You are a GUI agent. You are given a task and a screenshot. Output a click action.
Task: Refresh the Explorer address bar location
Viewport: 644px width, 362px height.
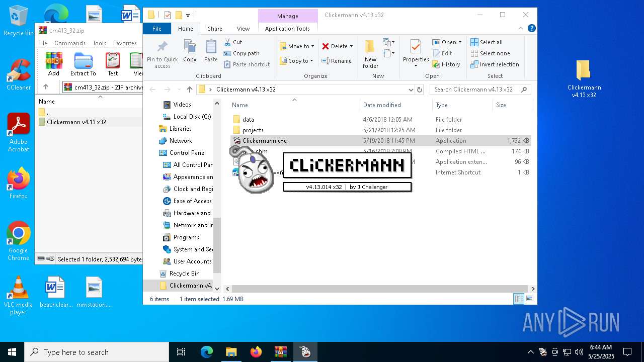[420, 89]
